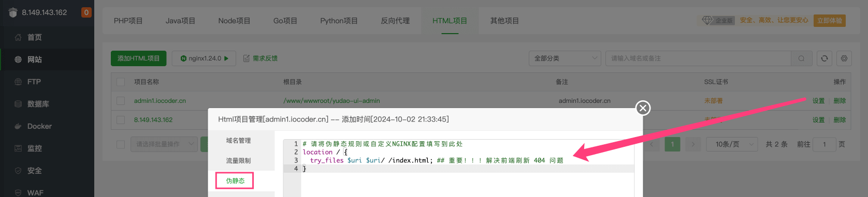Open the 8.149.143.162 project link
This screenshot has width=868, height=197.
click(153, 120)
